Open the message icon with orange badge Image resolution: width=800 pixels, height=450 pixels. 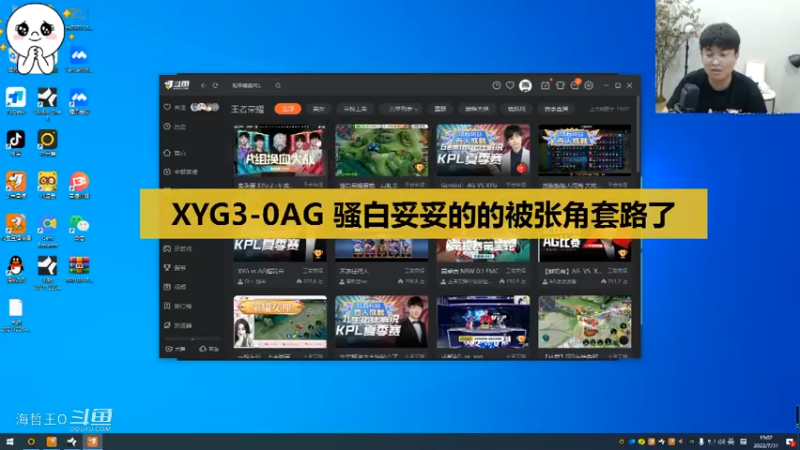pos(575,85)
